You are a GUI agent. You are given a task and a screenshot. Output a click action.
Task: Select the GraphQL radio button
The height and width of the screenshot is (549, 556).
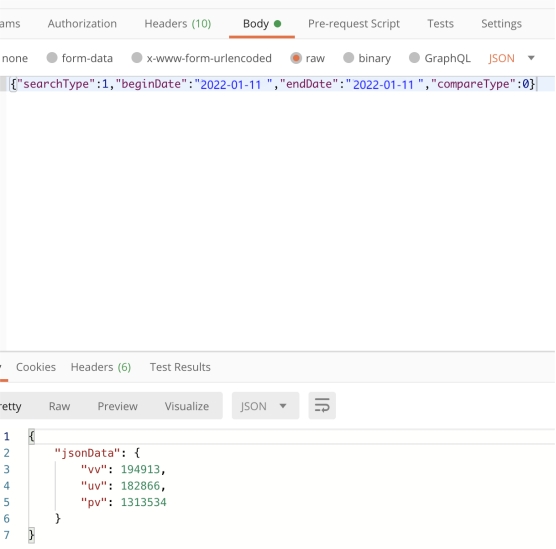(x=414, y=58)
